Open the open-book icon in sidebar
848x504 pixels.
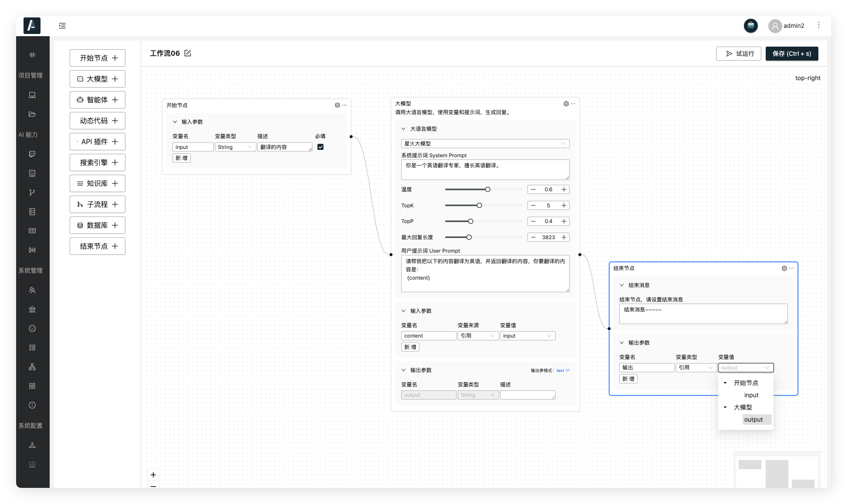(x=32, y=231)
